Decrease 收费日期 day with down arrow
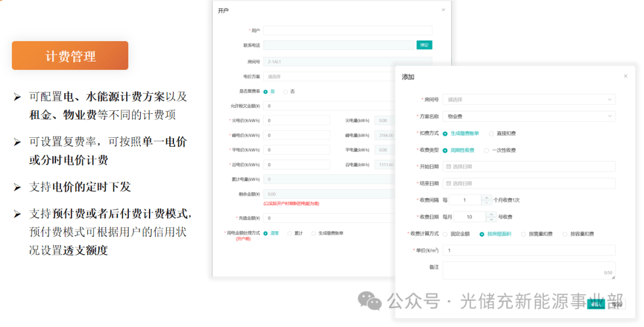Screen dimensions: 644x327 tap(491, 220)
